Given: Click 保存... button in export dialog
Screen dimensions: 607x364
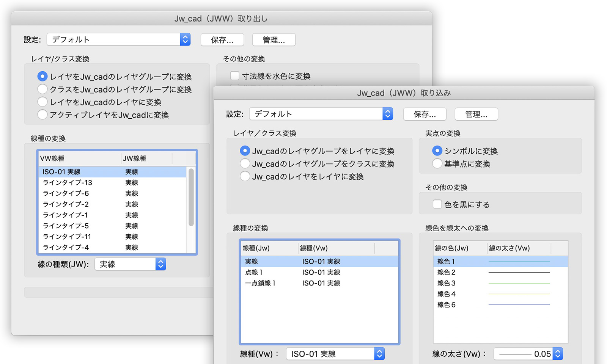Looking at the screenshot, I should tap(222, 40).
